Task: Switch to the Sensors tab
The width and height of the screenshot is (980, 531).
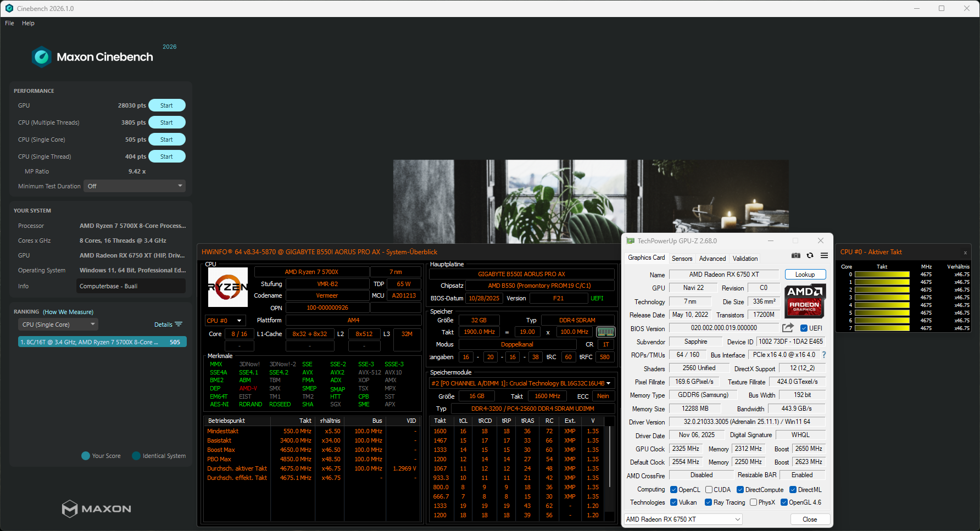Action: coord(682,259)
